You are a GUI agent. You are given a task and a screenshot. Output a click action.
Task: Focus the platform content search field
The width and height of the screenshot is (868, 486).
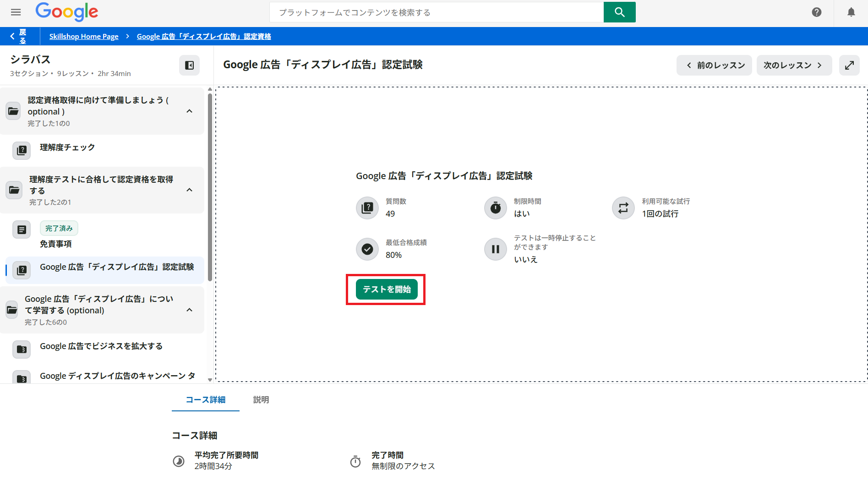pos(437,12)
